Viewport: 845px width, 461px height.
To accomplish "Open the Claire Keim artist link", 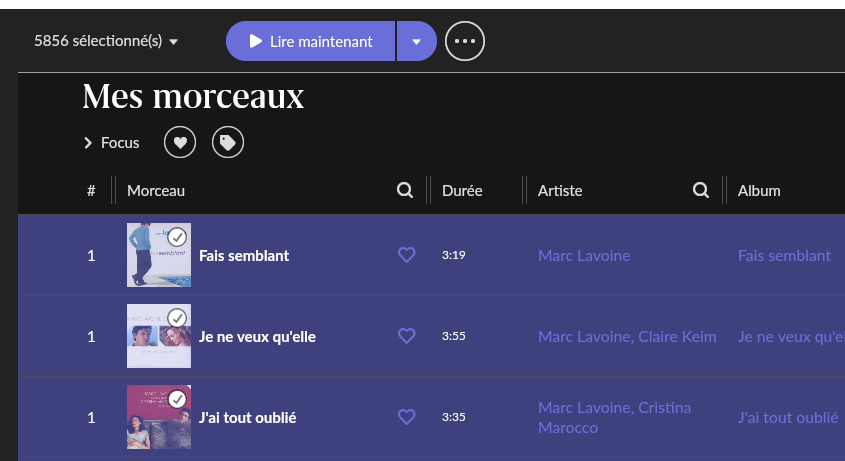I will coord(677,336).
